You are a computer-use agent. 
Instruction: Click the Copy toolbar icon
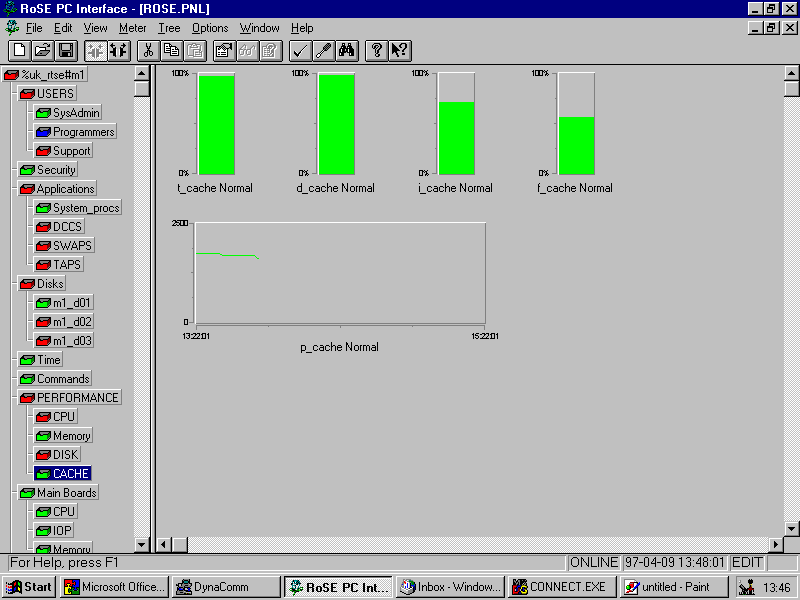click(x=171, y=50)
